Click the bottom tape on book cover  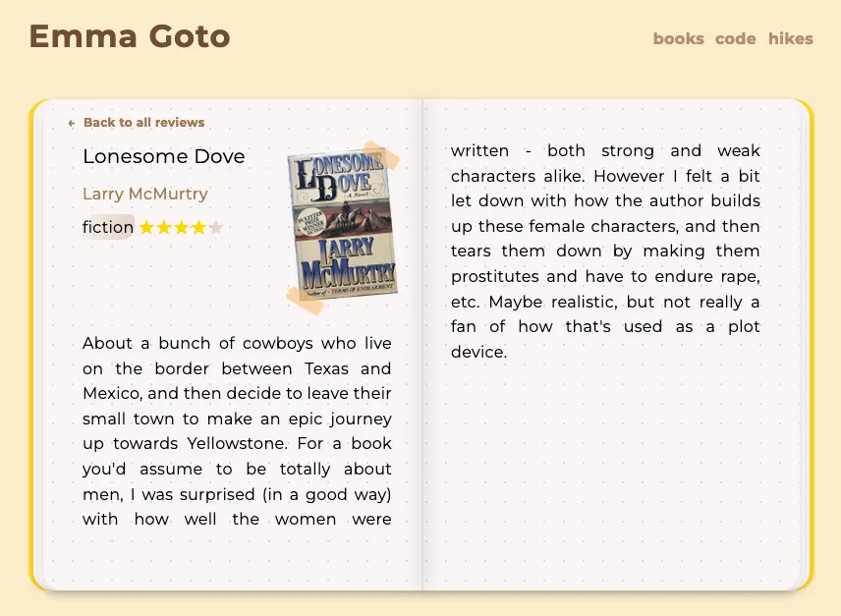coord(305,301)
